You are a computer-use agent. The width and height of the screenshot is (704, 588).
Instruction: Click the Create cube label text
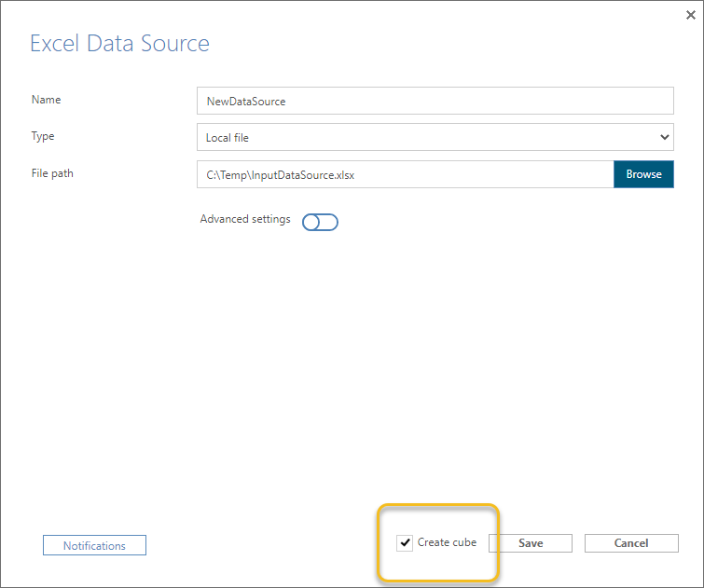tap(447, 542)
